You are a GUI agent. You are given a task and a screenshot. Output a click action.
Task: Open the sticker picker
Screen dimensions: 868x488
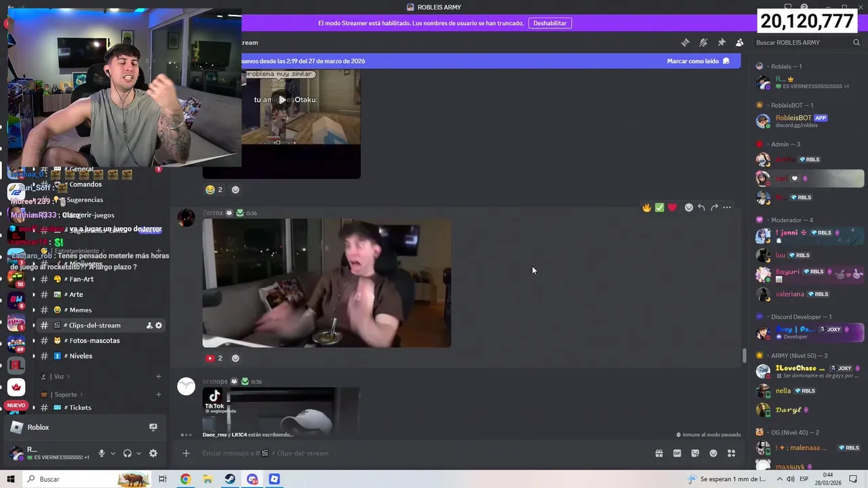point(695,453)
